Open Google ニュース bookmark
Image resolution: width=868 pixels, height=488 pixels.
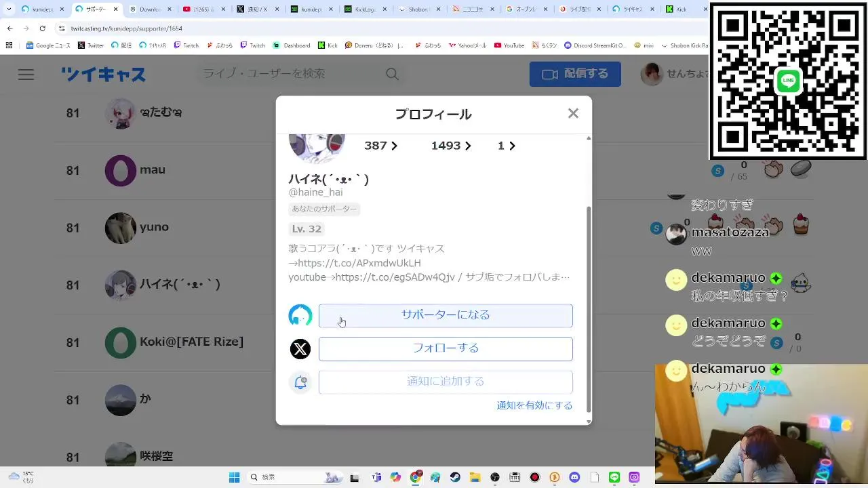click(x=48, y=45)
